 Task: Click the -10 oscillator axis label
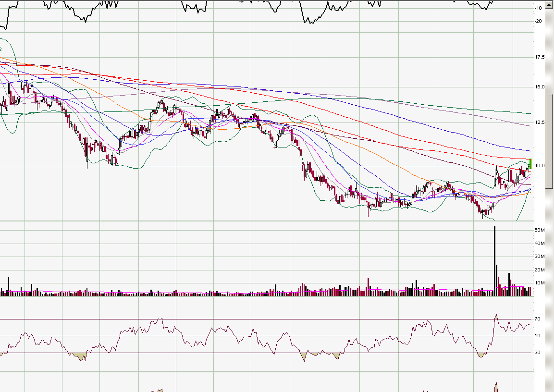click(x=539, y=8)
